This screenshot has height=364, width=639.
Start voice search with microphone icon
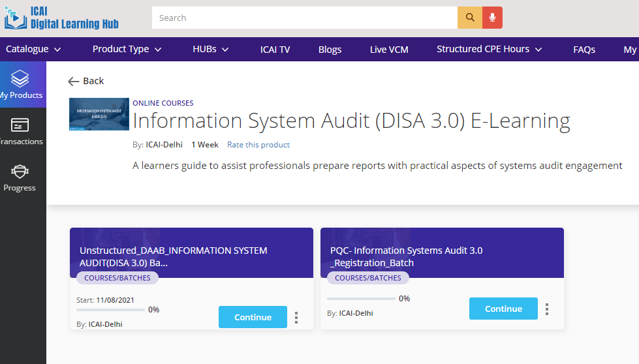coord(492,18)
